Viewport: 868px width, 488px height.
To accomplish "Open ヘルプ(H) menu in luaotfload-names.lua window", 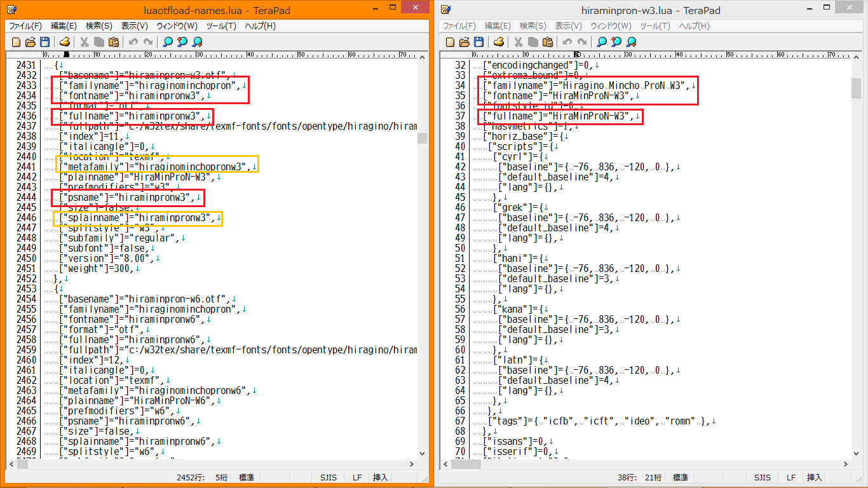I will [x=260, y=26].
